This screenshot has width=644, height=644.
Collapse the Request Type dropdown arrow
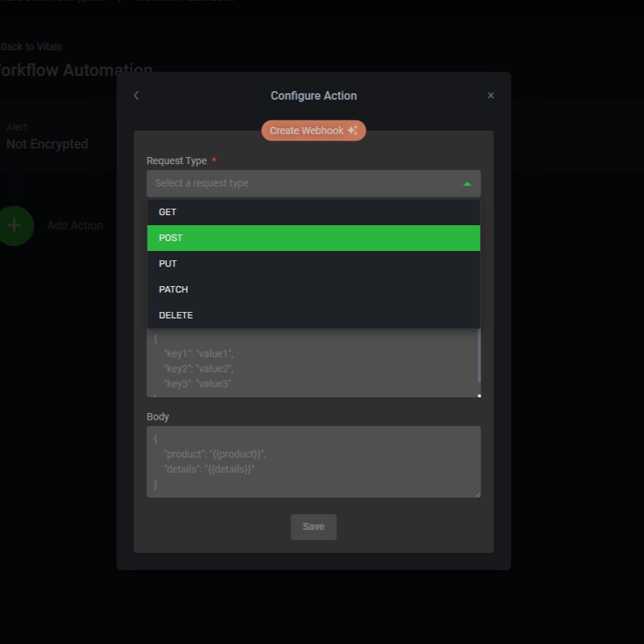coord(467,184)
